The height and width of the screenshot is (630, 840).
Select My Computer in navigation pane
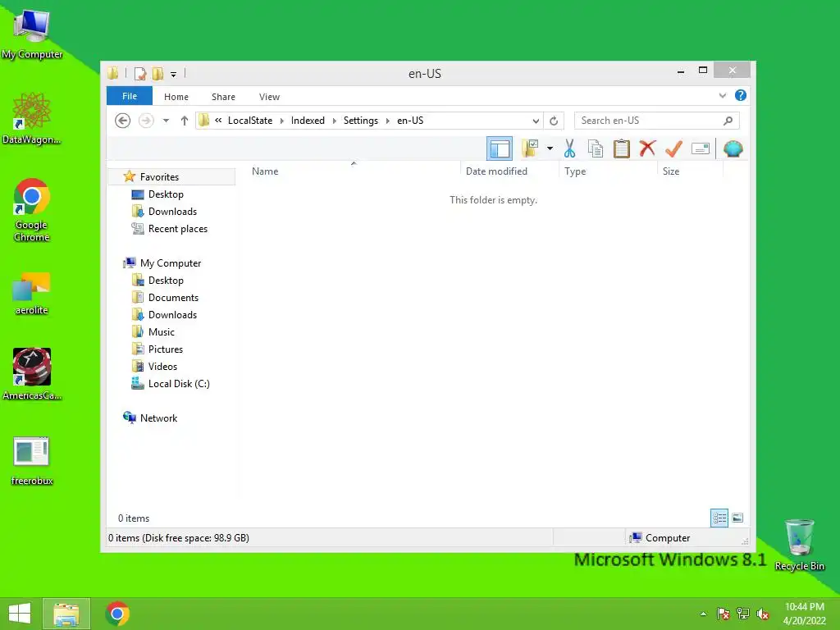pyautogui.click(x=171, y=263)
